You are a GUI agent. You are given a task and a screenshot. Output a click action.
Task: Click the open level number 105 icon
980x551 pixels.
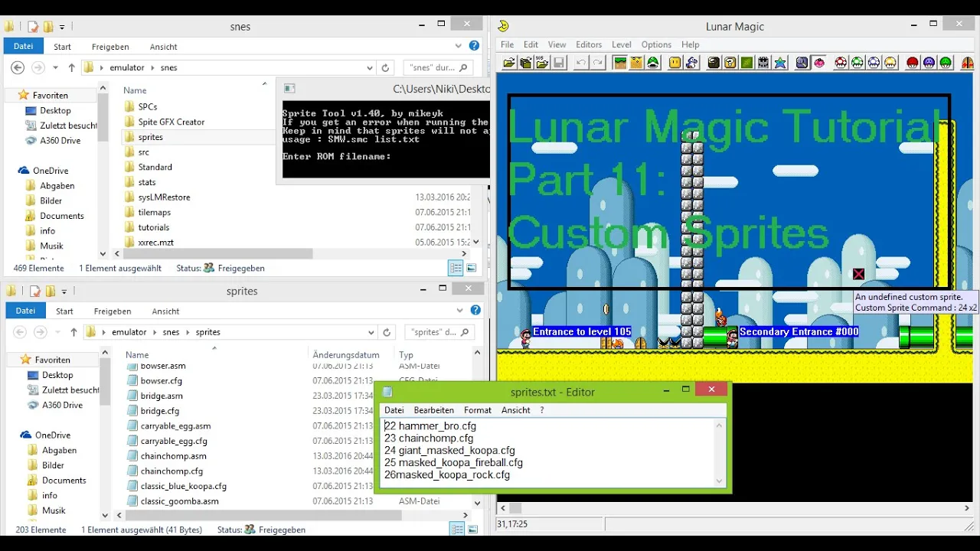[x=542, y=63]
